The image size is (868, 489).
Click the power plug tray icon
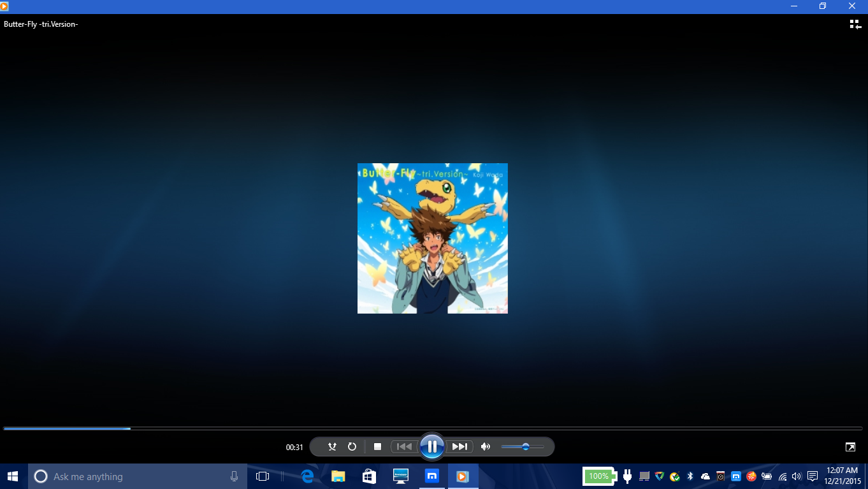tap(627, 476)
